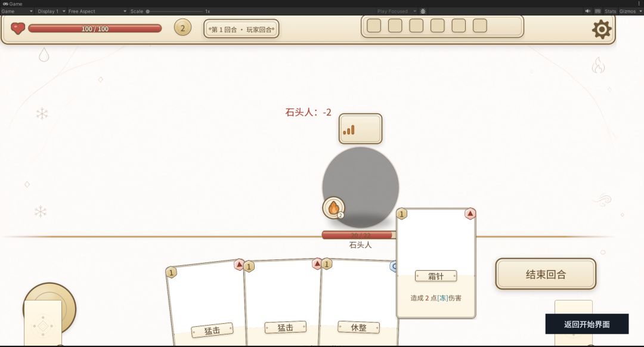Open the Play Focused dropdown
Screen dimensions: 644x347
coord(396,11)
